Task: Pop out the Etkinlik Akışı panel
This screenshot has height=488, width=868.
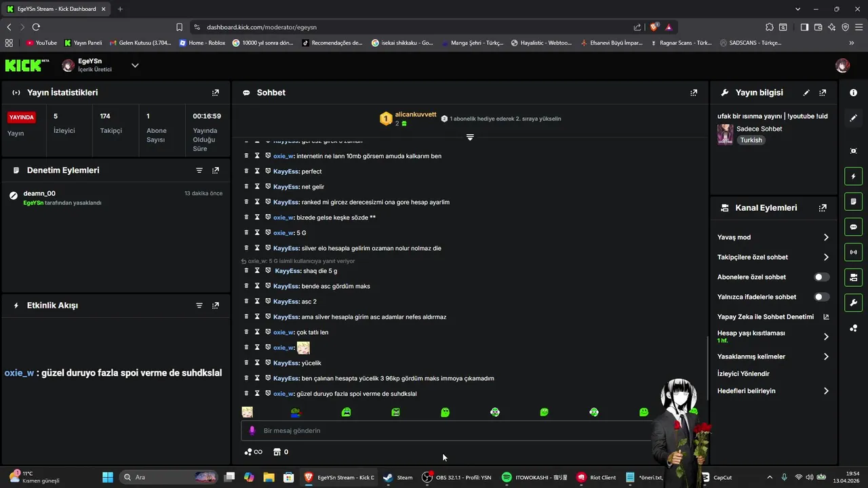Action: tap(216, 306)
